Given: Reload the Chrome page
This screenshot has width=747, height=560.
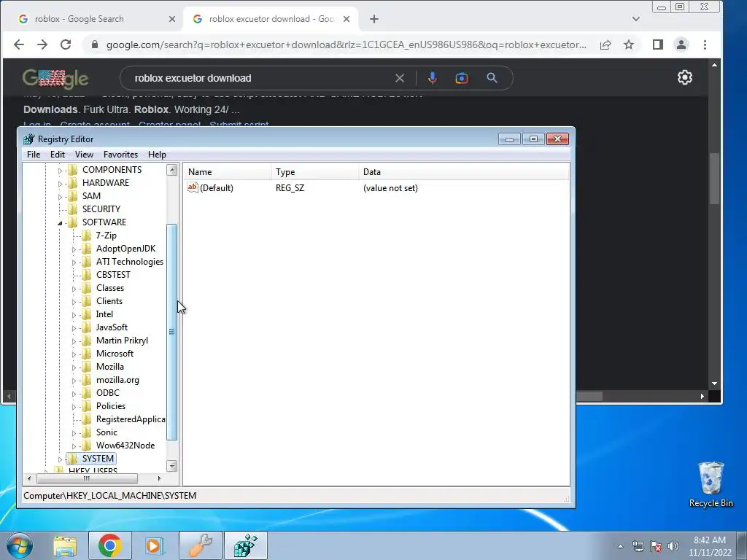Looking at the screenshot, I should (x=66, y=44).
